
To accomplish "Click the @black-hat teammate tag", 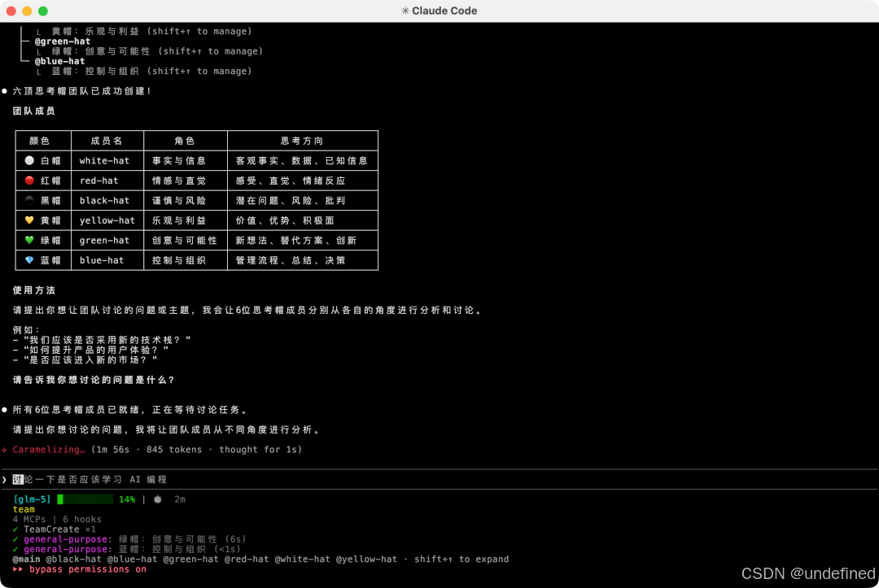I will pos(73,559).
